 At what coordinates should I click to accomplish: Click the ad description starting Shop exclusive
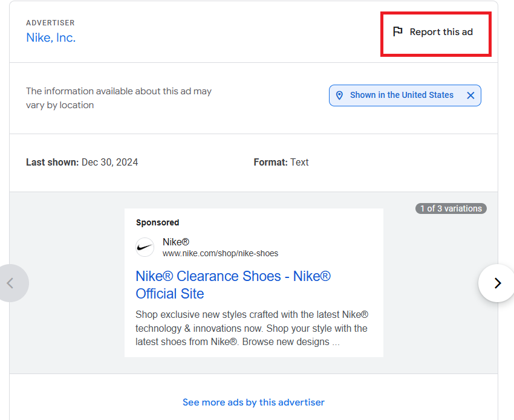(x=252, y=328)
